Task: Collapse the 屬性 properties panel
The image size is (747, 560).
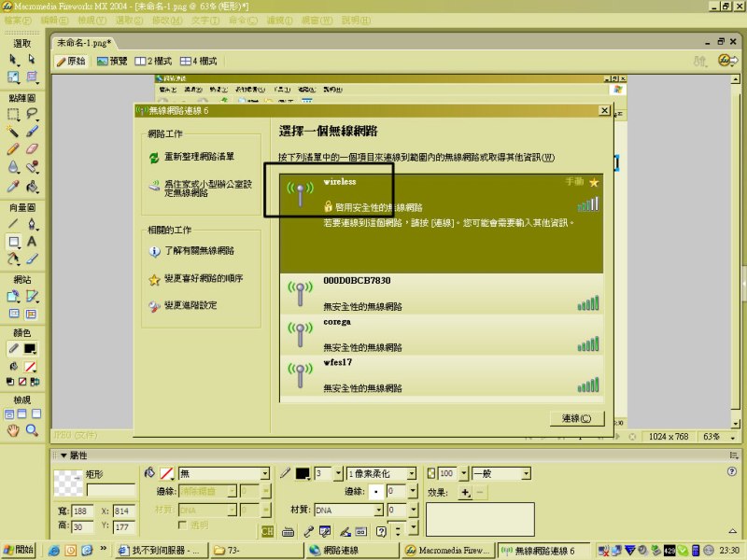Action: (63, 455)
